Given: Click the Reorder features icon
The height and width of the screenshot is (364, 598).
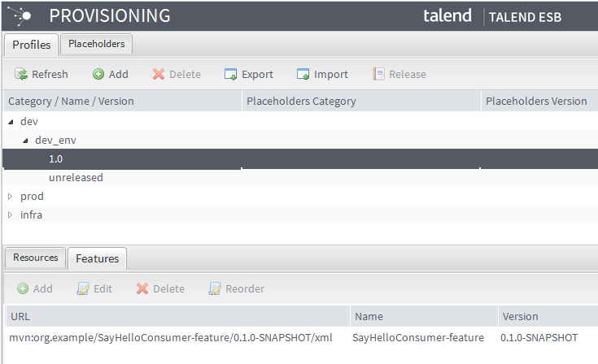Looking at the screenshot, I should point(215,289).
